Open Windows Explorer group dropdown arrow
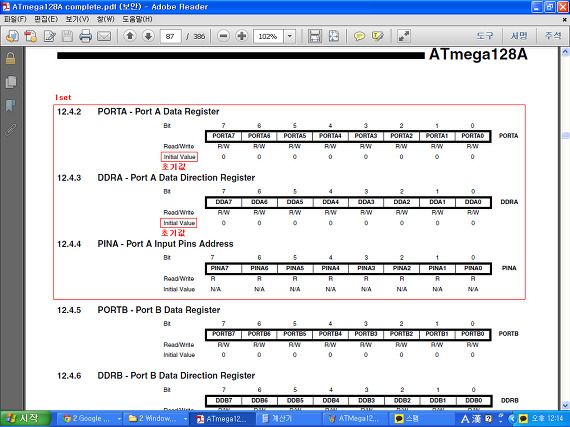570x427 pixels. click(185, 419)
